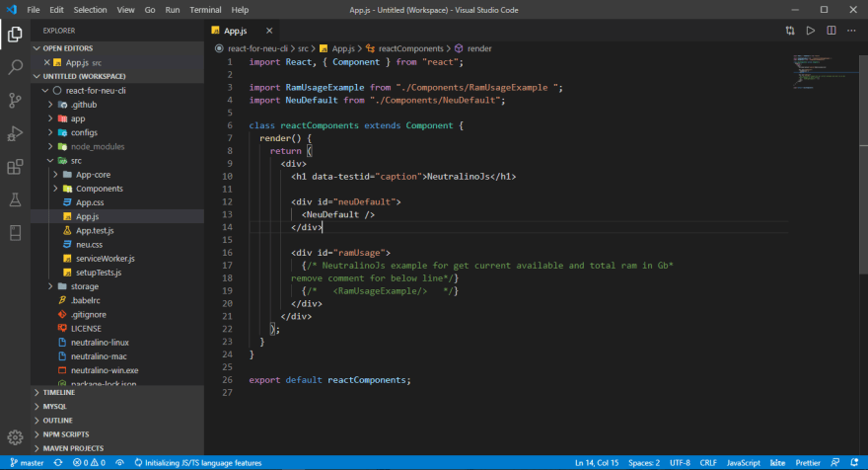This screenshot has height=470, width=868.
Task: Open the Help menu
Action: 240,10
